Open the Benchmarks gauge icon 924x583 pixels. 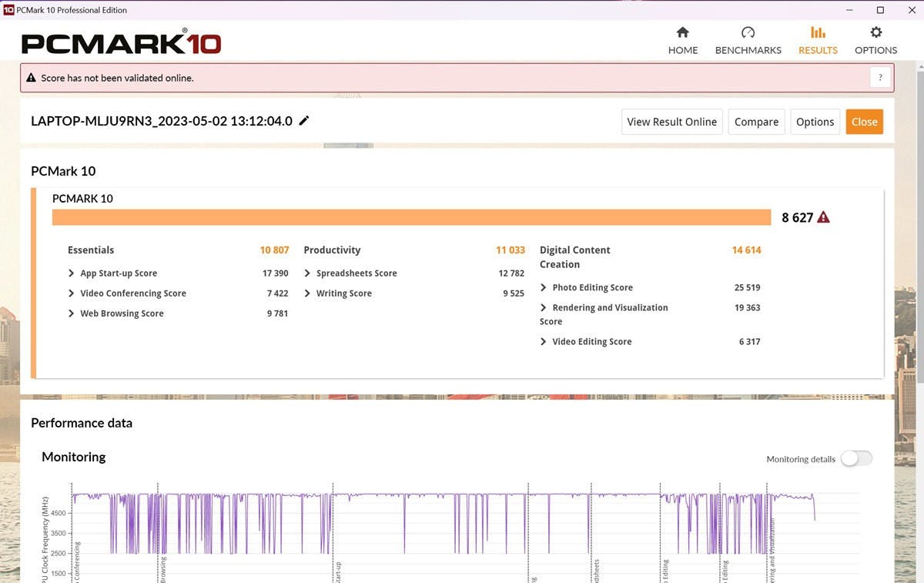[748, 32]
